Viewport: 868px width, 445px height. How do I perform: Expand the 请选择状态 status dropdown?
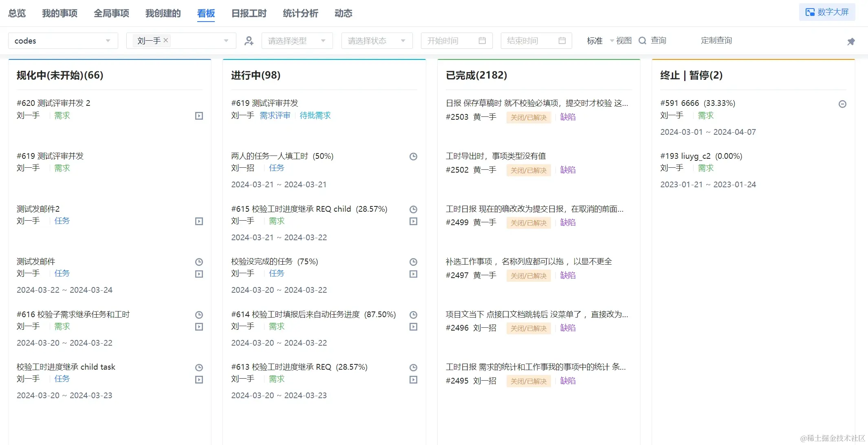pos(377,41)
